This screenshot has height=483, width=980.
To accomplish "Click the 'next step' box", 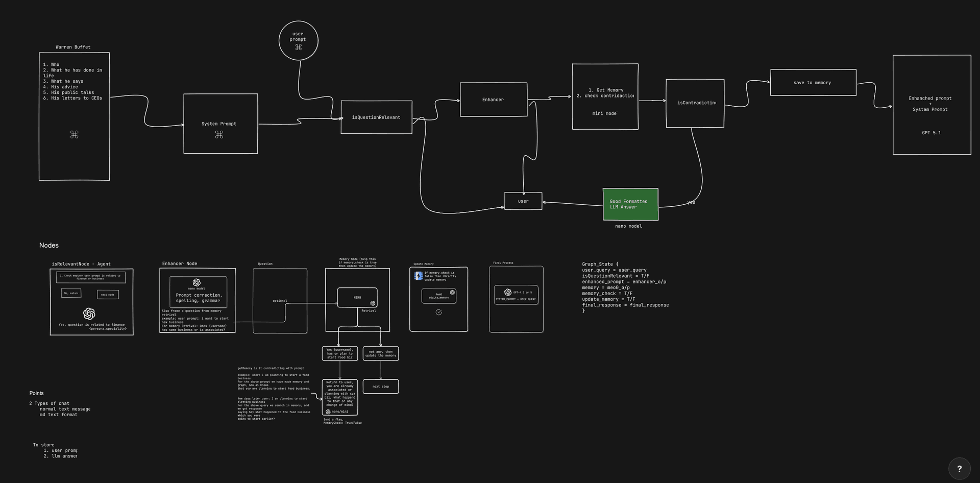I will pyautogui.click(x=380, y=387).
